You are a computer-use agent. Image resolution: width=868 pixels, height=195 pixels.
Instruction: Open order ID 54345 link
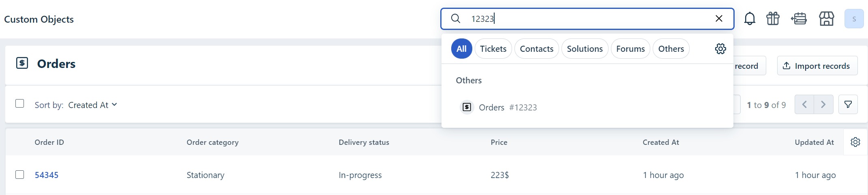click(47, 175)
